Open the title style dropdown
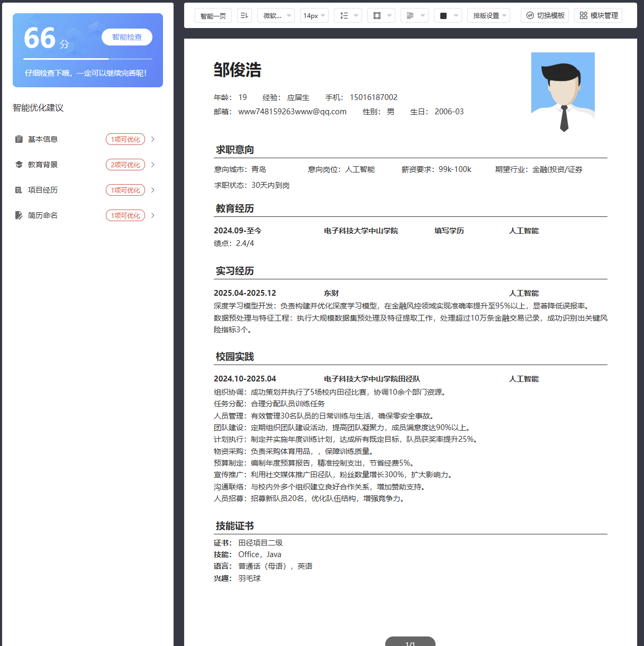Screen dimensions: 644x646 click(x=414, y=15)
